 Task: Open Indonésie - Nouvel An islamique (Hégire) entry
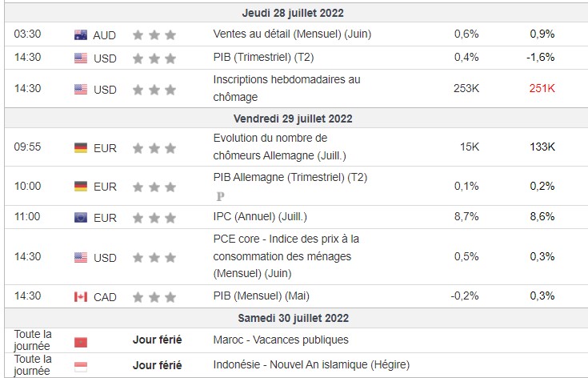(x=311, y=364)
